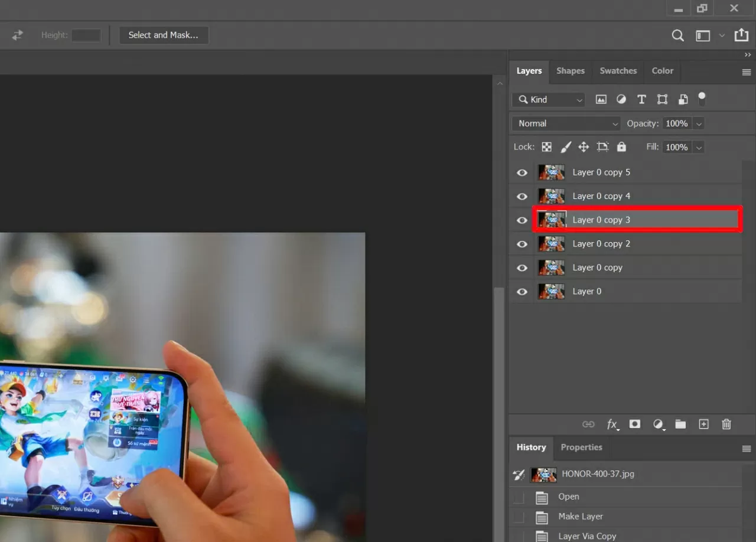756x542 pixels.
Task: Click the lock all padlock icon
Action: [x=621, y=147]
